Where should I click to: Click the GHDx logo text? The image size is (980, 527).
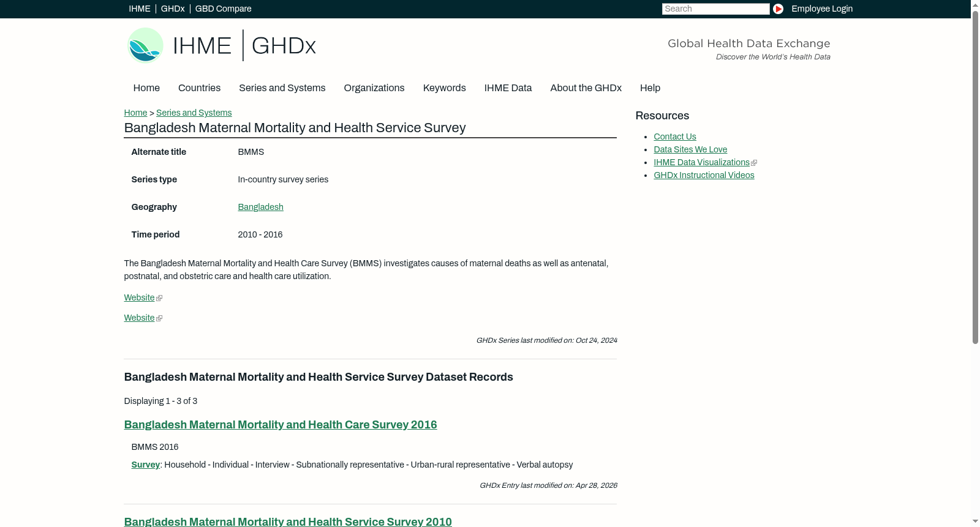point(284,46)
